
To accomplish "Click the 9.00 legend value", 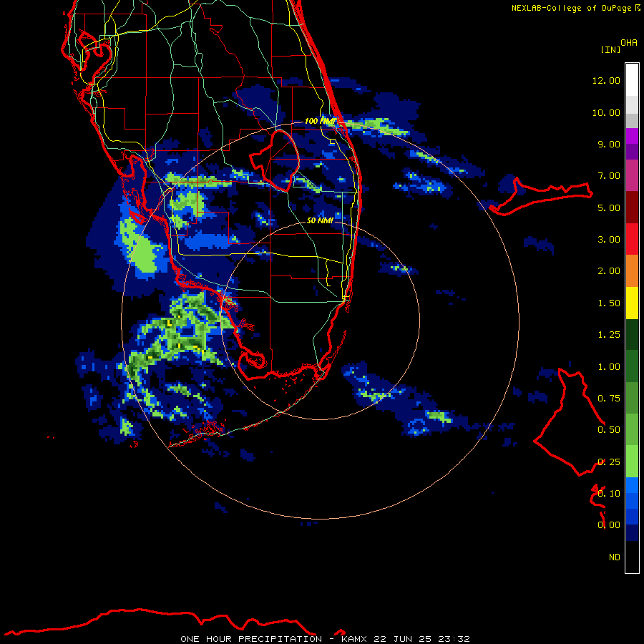I will click(x=609, y=144).
